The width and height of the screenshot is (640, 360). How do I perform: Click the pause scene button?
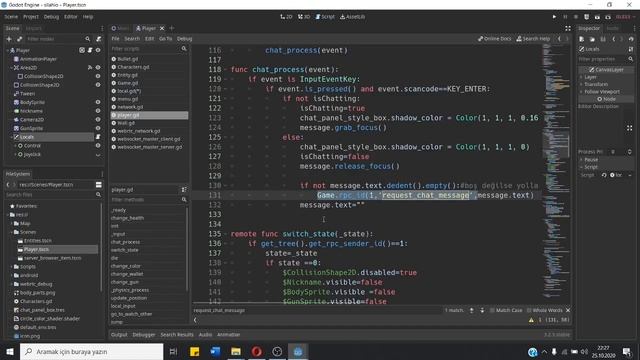(565, 17)
